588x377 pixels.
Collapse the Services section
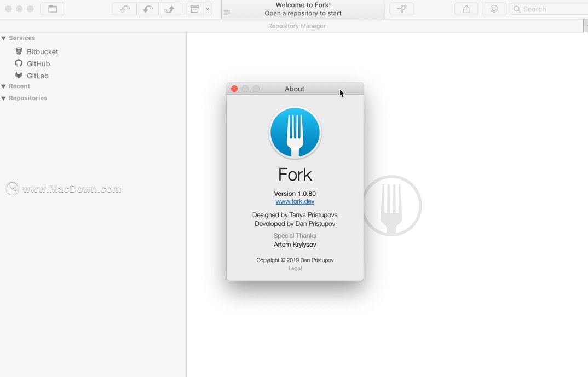coord(3,38)
